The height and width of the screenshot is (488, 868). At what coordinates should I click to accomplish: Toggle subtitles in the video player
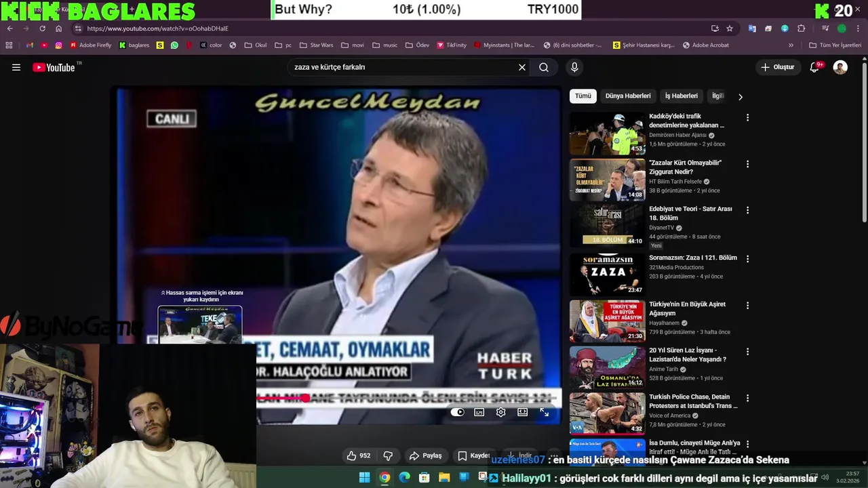[479, 412]
